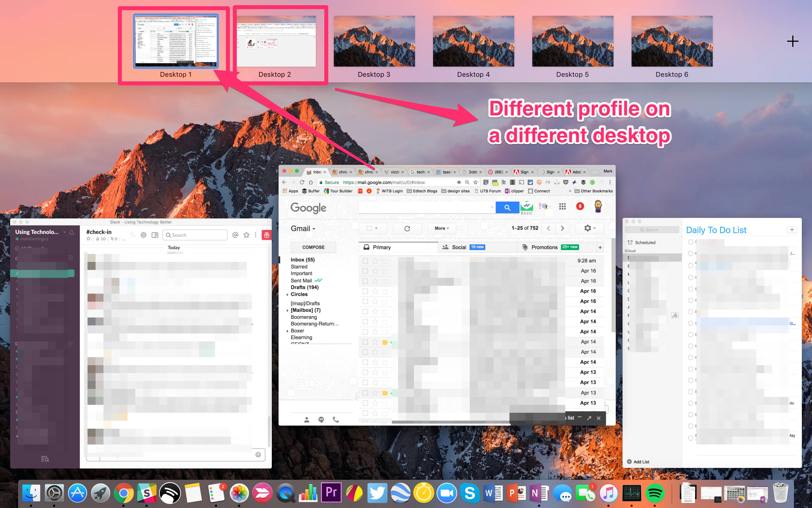Complete the reminder ending with 'etc'
Viewport: 812px width, 508px height.
(690, 403)
